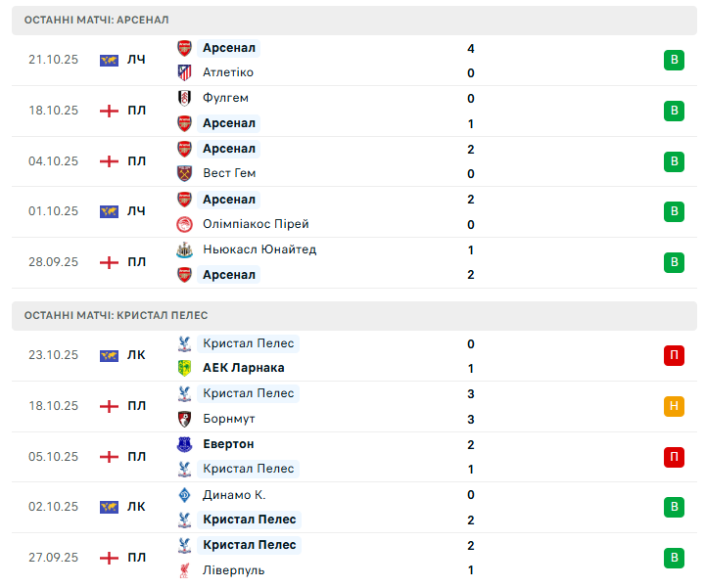The height and width of the screenshot is (588, 705).
Task: Click the Liverpool club crest icon
Action: click(184, 570)
